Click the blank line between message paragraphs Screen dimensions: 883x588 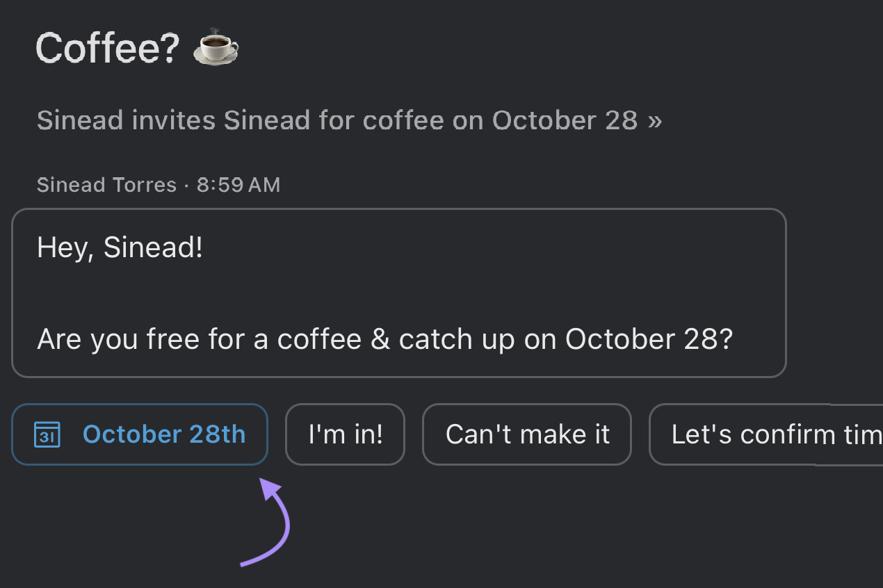pos(278,294)
